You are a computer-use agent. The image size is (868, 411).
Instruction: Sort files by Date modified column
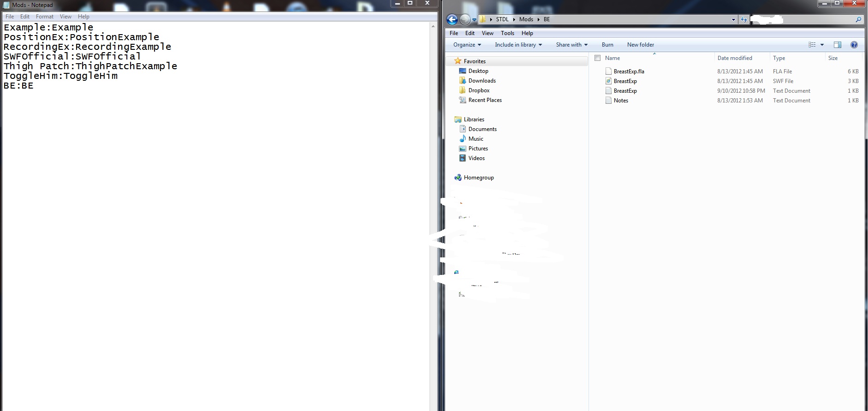coord(735,58)
